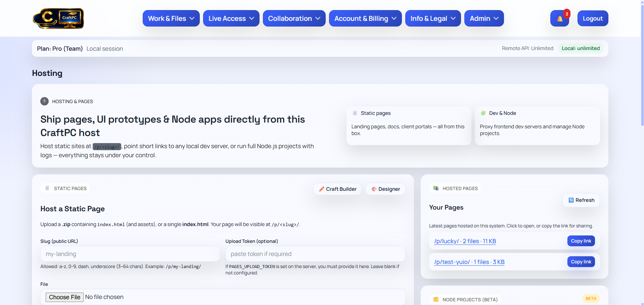The width and height of the screenshot is (644, 305).
Task: Open Craft Builder
Action: tap(337, 189)
